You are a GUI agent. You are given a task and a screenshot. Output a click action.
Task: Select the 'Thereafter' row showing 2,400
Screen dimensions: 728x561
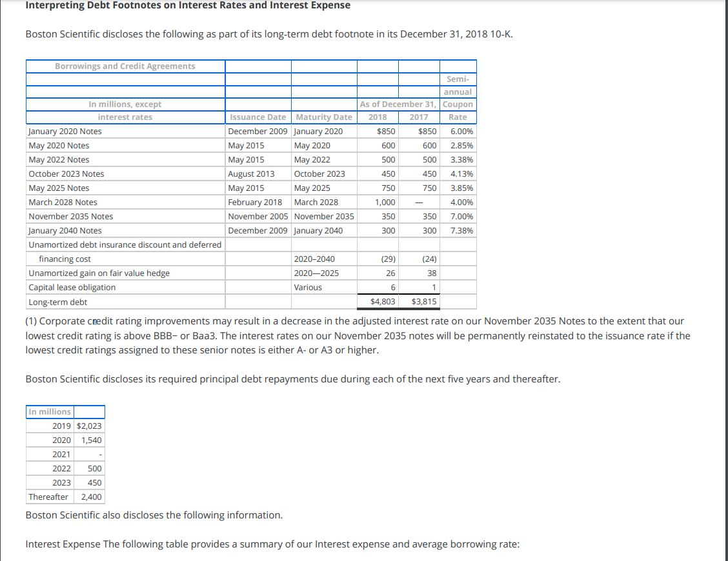48,497
